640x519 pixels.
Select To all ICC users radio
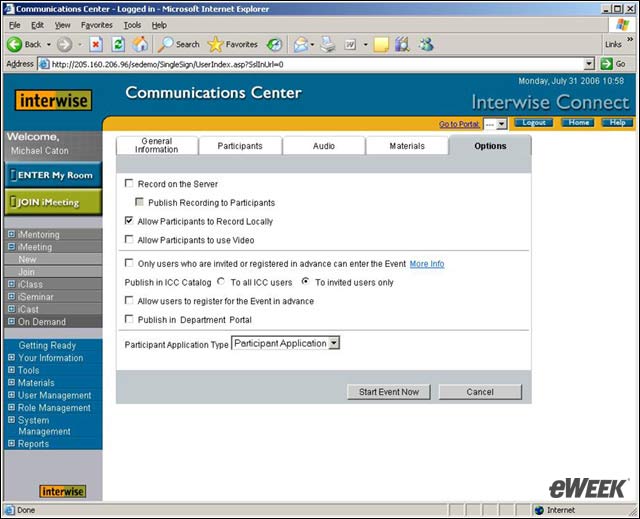tap(221, 282)
